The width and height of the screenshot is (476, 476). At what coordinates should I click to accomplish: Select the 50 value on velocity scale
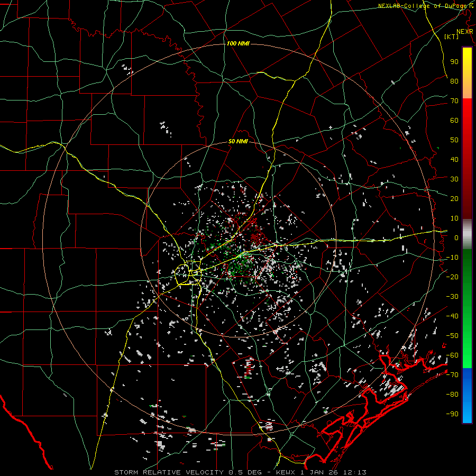pos(454,140)
